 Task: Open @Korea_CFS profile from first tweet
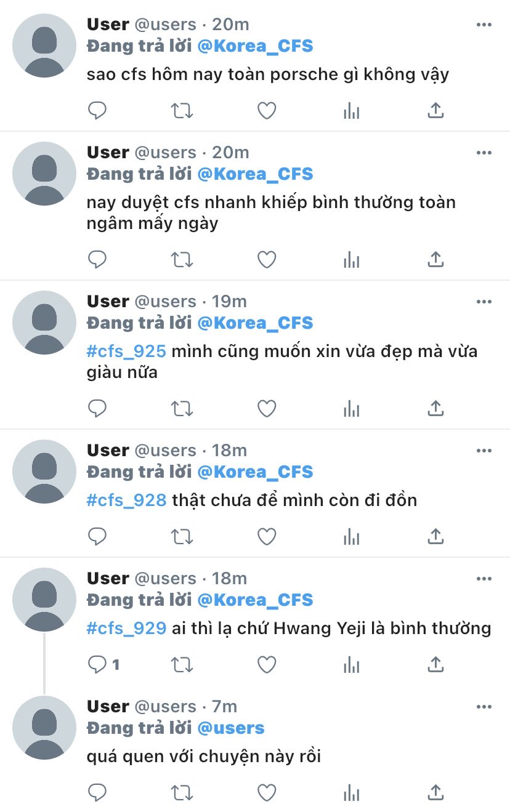point(255,46)
